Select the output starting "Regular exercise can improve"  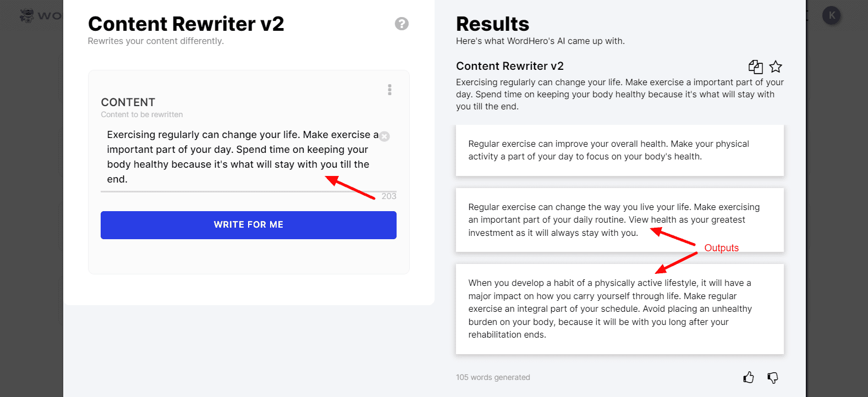point(619,150)
